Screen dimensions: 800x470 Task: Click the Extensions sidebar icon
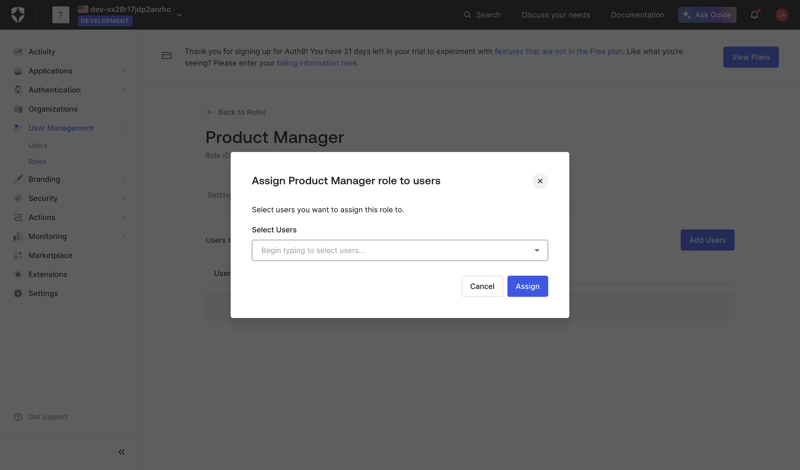pyautogui.click(x=18, y=275)
